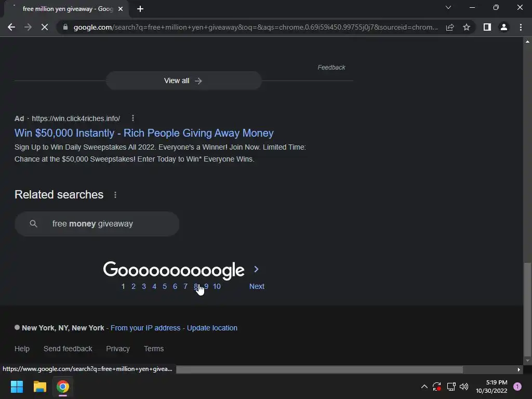Screen dimensions: 532x399
Task: Open the Send feedback footer link
Action: (x=68, y=349)
